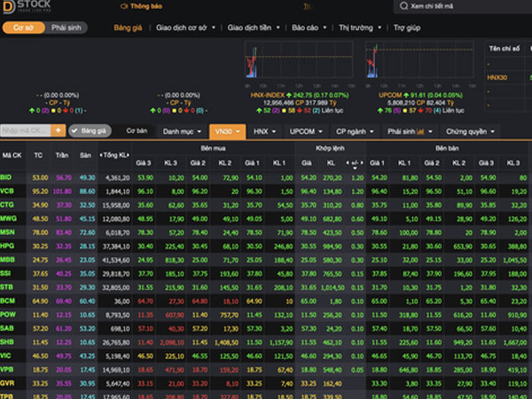Click the search magnifier icon
This screenshot has width=532, height=399.
[403, 6]
